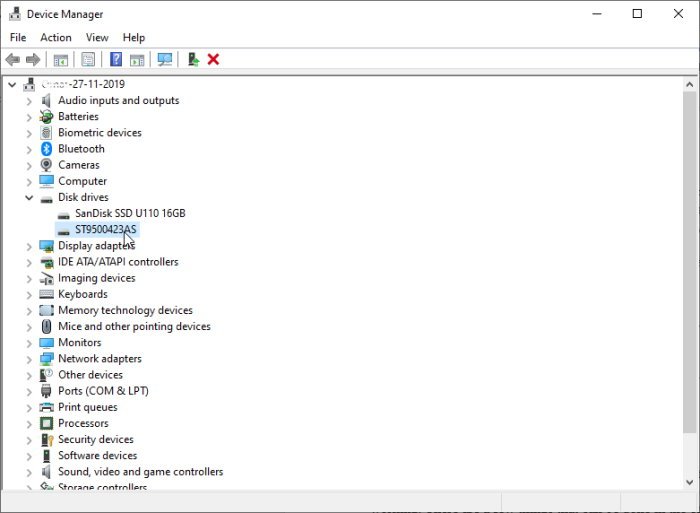The width and height of the screenshot is (700, 513).
Task: Select the Computer monitor icon
Action: (x=46, y=181)
